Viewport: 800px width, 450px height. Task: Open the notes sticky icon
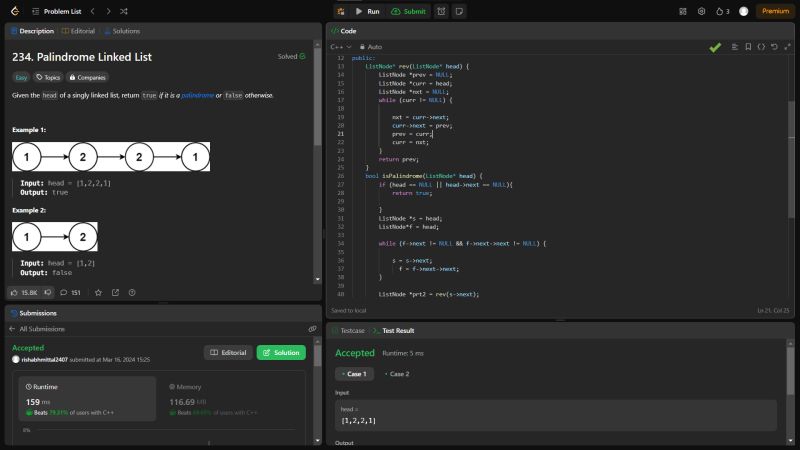tap(459, 11)
